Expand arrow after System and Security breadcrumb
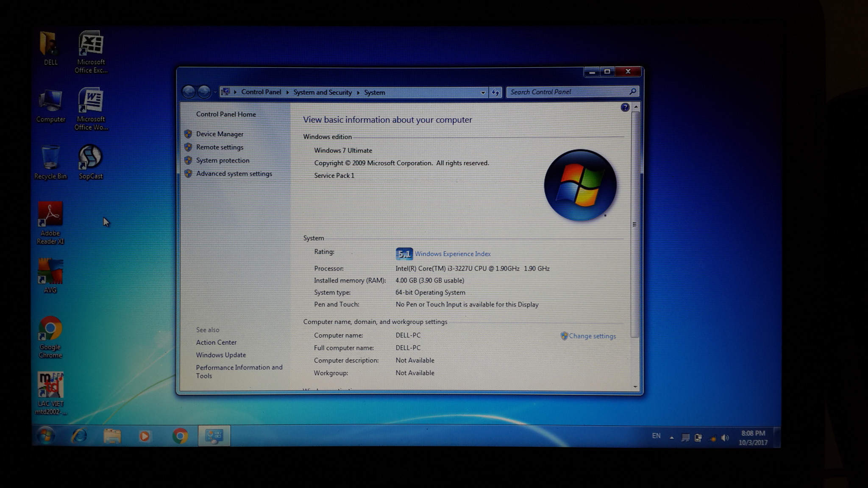 point(358,92)
